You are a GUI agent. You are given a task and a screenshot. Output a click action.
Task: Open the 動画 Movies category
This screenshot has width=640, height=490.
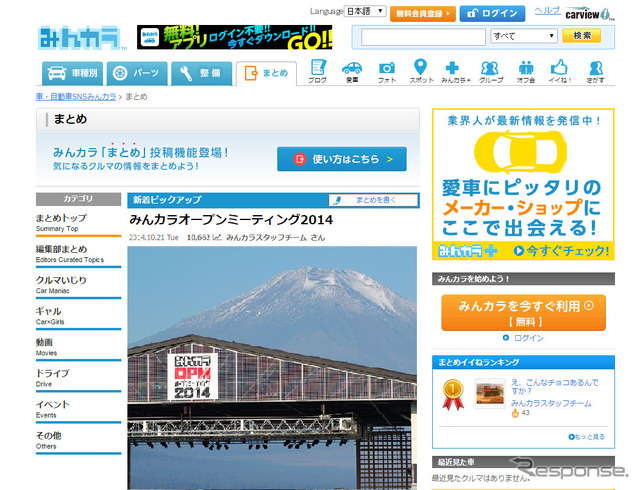click(x=78, y=347)
